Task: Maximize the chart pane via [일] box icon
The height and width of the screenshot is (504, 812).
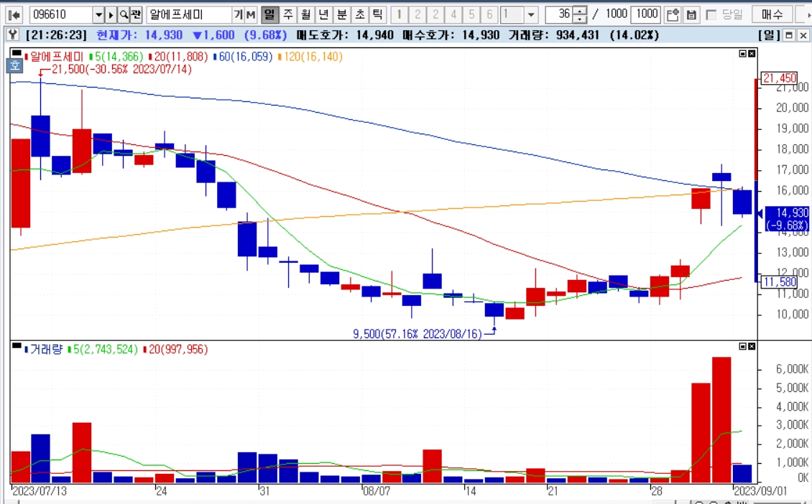Action: [789, 35]
